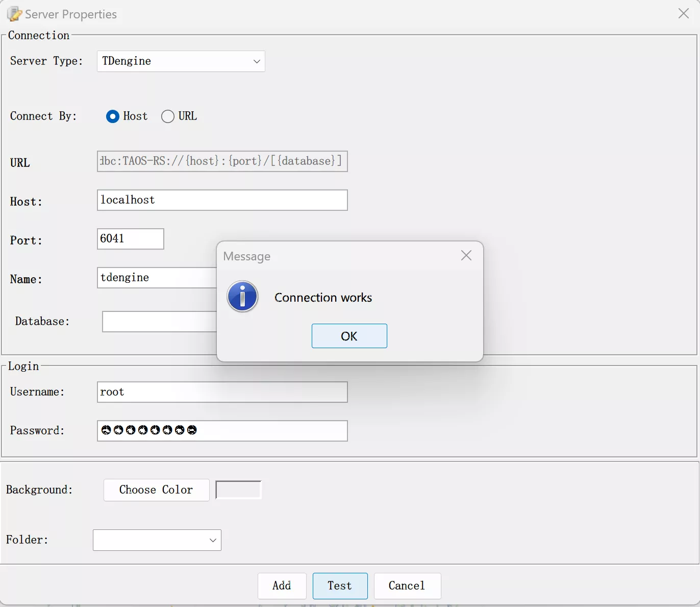Close the Server Properties window
The height and width of the screenshot is (607, 700).
pos(683,14)
